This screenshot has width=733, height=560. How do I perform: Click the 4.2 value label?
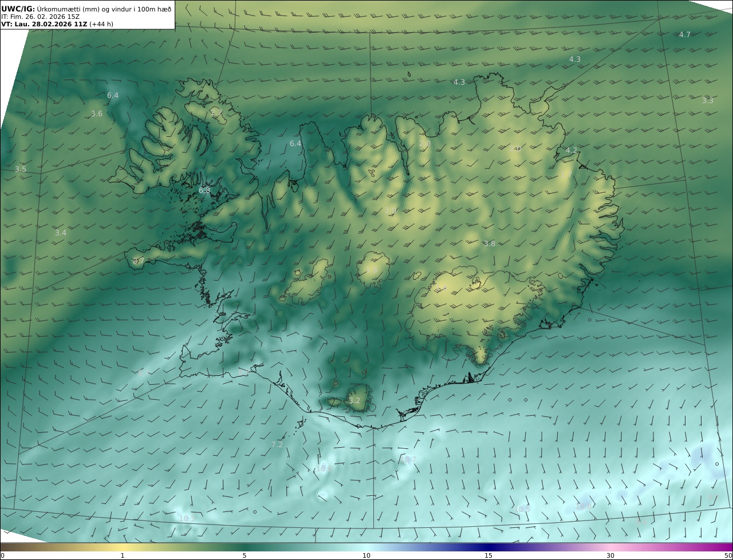tap(572, 151)
